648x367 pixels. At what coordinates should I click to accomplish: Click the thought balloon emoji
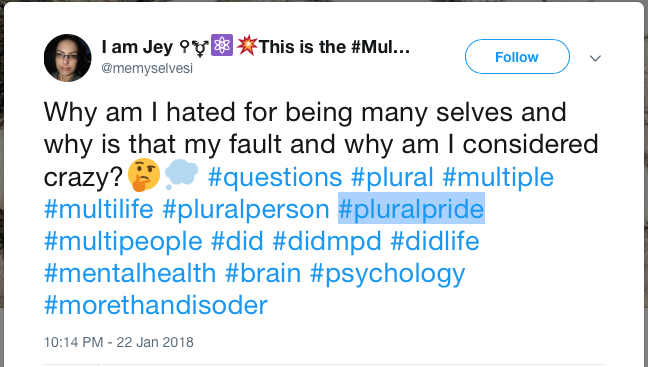click(181, 175)
